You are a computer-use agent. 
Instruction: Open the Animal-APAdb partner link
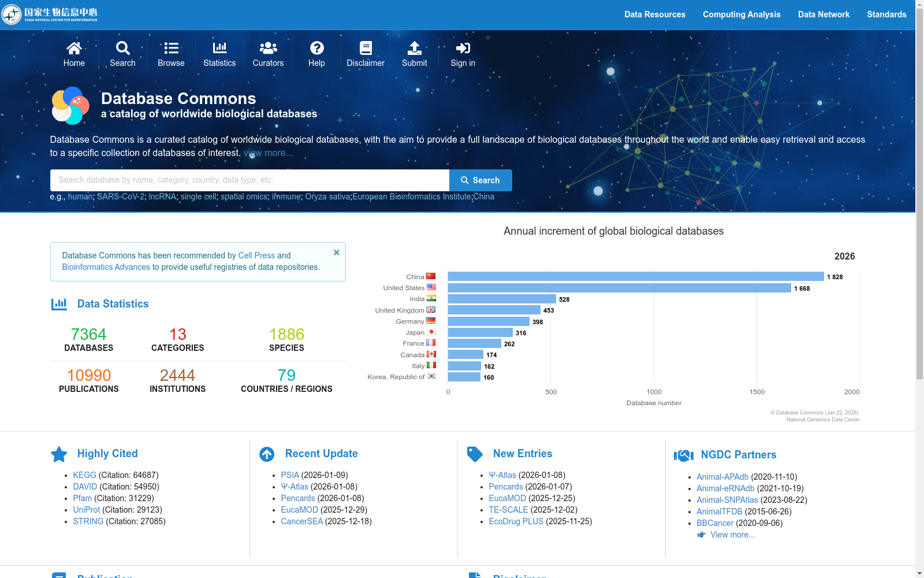722,477
